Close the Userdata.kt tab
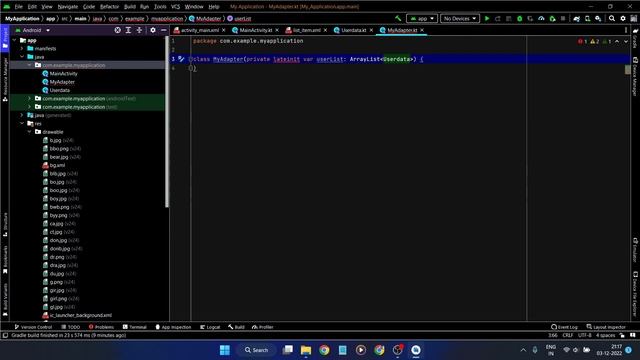 [371, 30]
